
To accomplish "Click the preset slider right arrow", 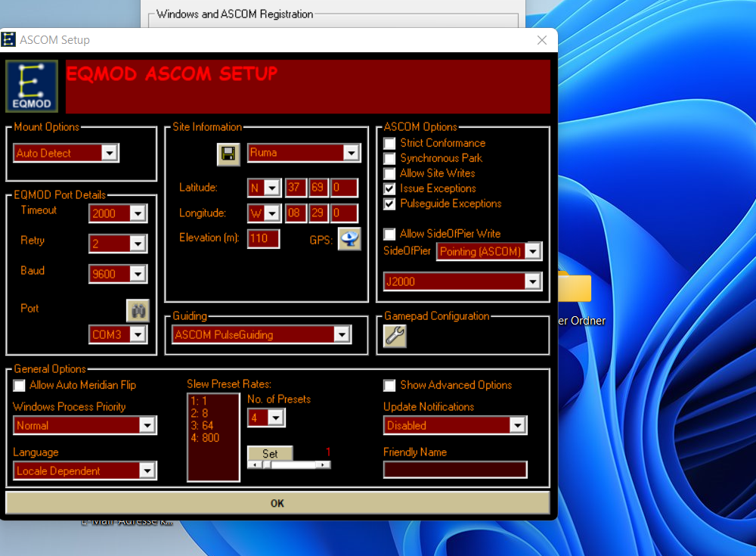I will tap(323, 464).
